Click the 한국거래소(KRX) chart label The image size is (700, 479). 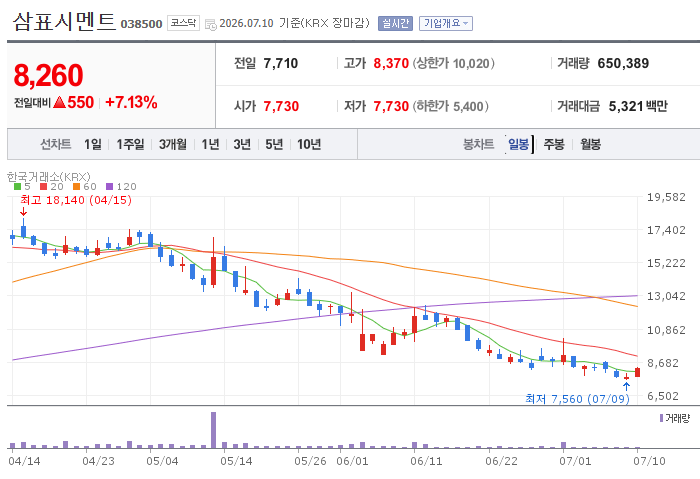coord(49,177)
